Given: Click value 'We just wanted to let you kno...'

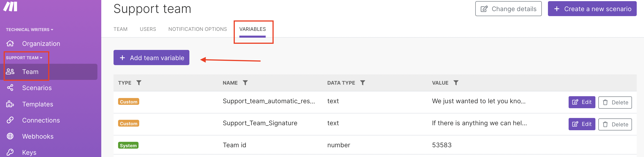Looking at the screenshot, I should point(479,101).
